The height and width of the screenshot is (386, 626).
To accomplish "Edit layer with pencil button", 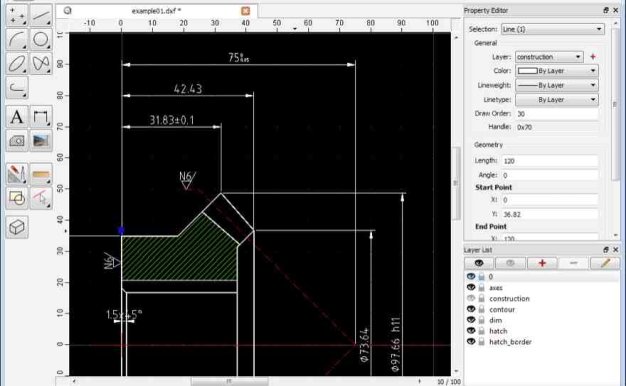I will point(605,263).
